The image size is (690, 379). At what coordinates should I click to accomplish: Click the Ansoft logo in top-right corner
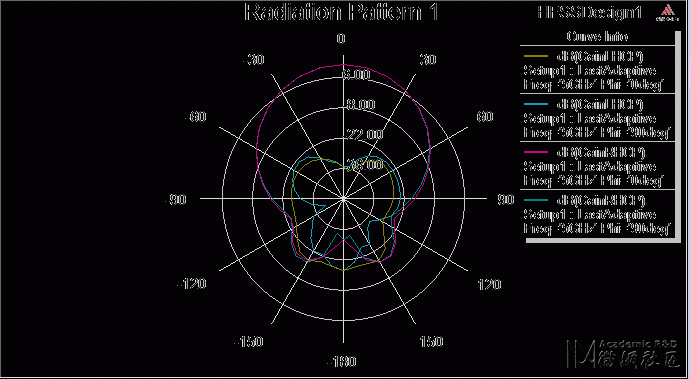click(668, 13)
